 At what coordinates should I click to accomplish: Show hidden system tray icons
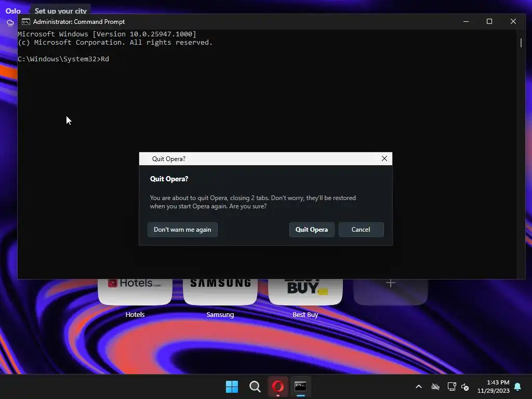(x=419, y=387)
